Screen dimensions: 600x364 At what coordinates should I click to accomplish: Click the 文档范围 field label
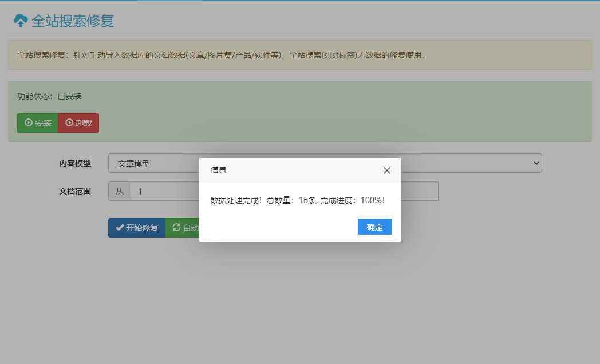click(75, 192)
